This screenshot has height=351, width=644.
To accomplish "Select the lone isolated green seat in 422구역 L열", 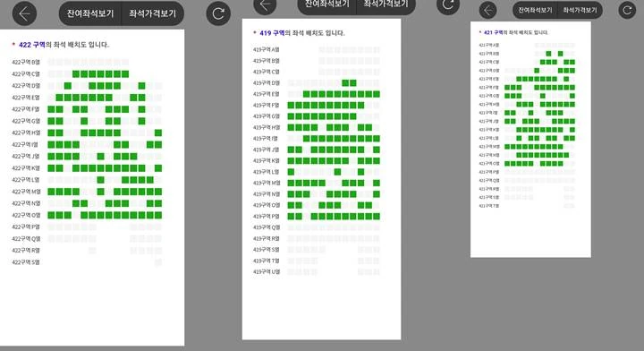I will (100, 180).
